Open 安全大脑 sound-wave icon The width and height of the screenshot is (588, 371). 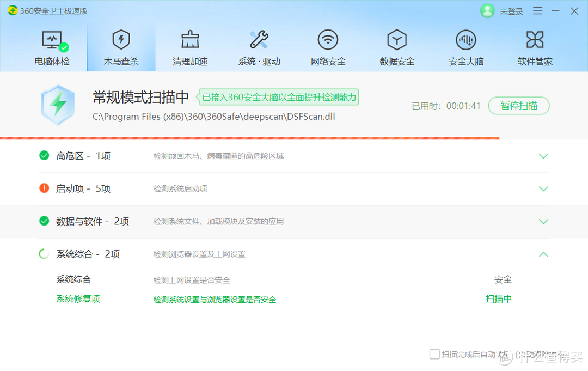(466, 40)
